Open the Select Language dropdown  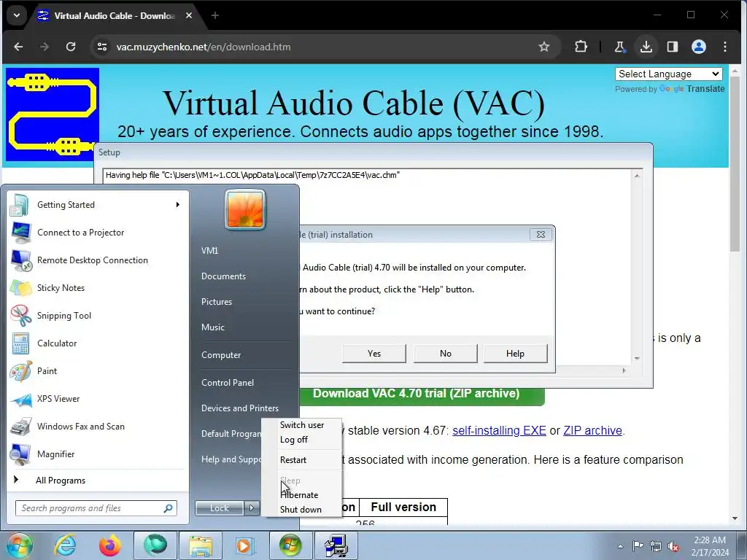pyautogui.click(x=668, y=74)
